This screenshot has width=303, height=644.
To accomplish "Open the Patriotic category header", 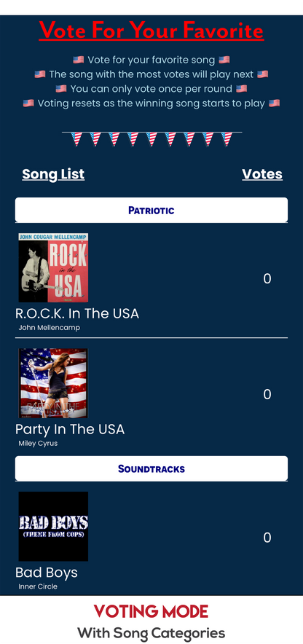I will pos(151,210).
